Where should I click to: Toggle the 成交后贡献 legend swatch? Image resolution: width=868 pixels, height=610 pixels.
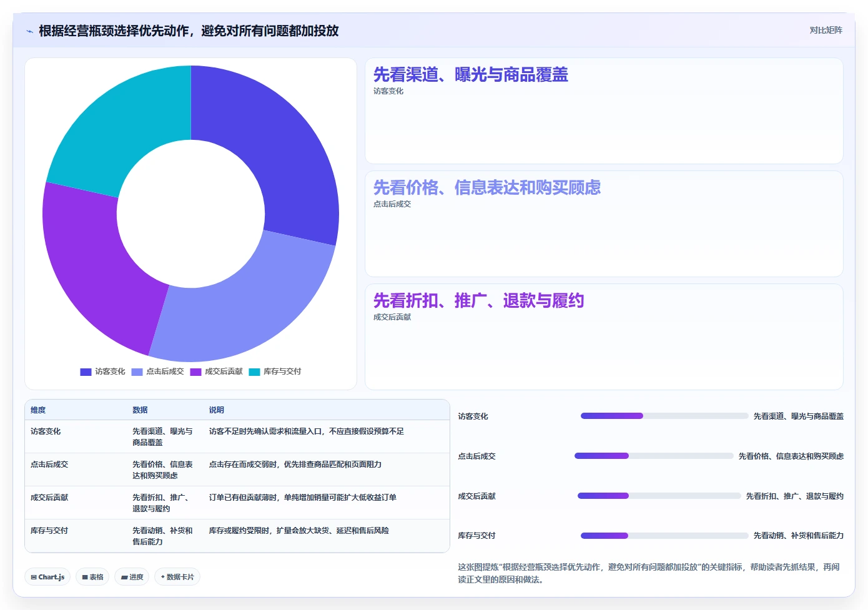196,371
